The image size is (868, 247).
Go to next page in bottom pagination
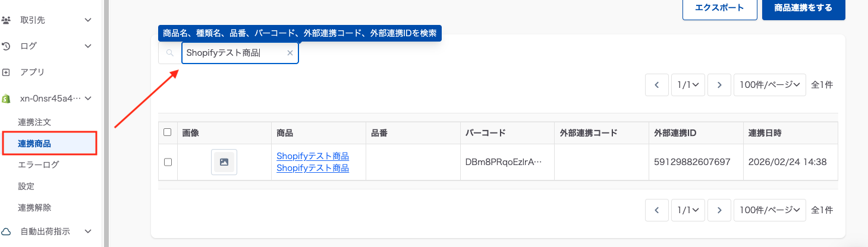tap(719, 210)
